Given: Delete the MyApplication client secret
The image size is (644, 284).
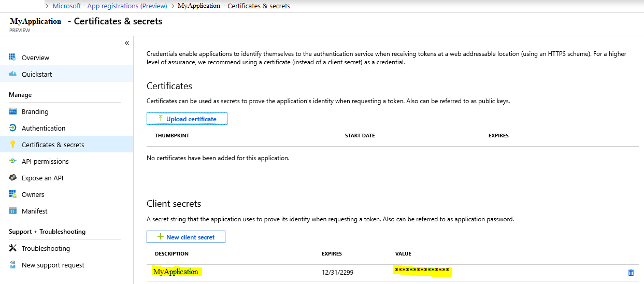Looking at the screenshot, I should 631,272.
